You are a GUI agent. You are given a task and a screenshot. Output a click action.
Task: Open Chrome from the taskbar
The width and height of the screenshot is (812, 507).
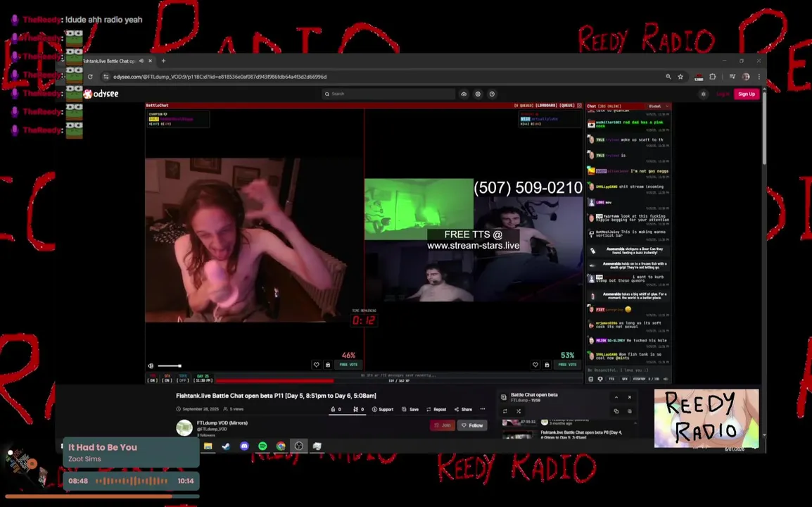[281, 446]
